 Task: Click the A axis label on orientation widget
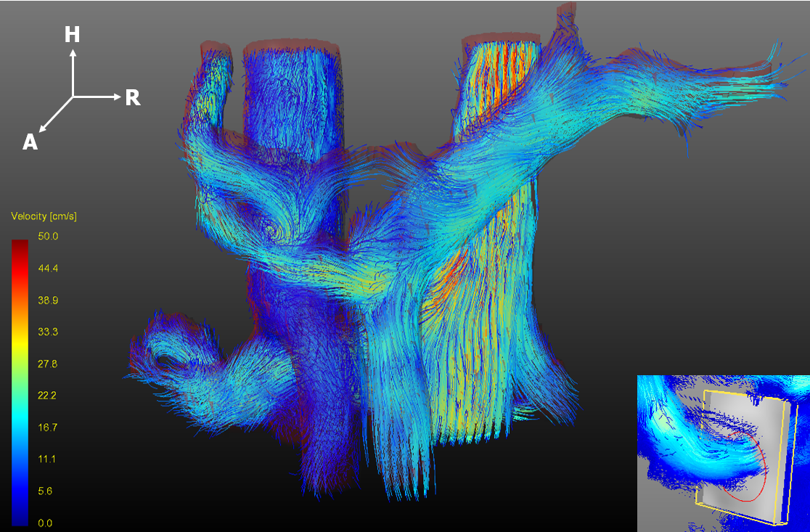pyautogui.click(x=30, y=142)
